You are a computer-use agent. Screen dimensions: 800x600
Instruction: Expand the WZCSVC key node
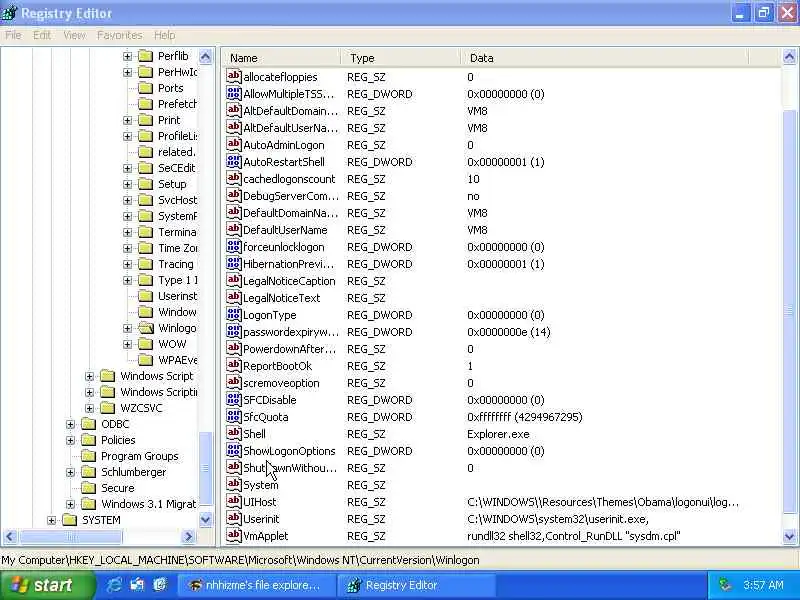(x=89, y=408)
